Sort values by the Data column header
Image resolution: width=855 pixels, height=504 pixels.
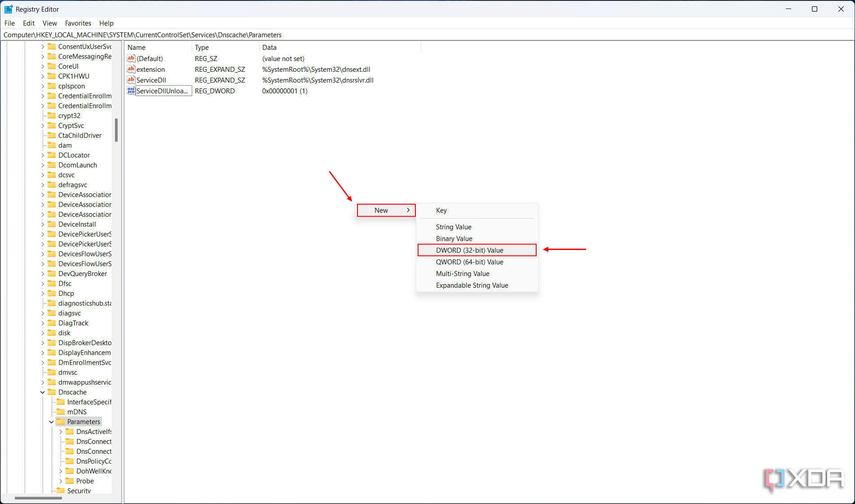[340, 47]
